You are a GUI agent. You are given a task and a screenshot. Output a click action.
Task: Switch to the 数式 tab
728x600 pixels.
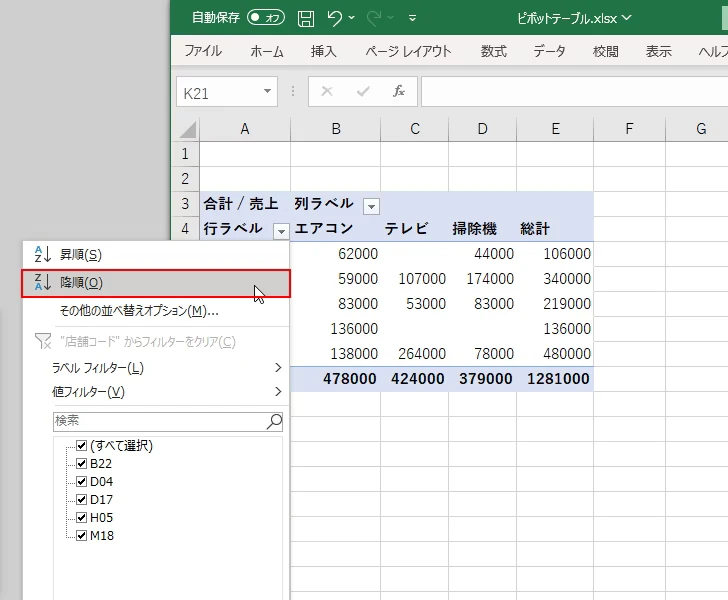494,51
